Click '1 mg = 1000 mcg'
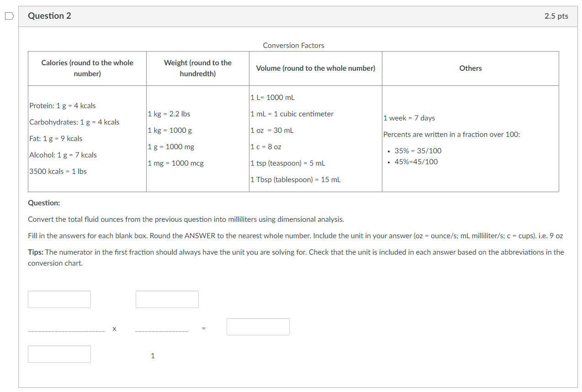This screenshot has width=582, height=392. coord(176,163)
